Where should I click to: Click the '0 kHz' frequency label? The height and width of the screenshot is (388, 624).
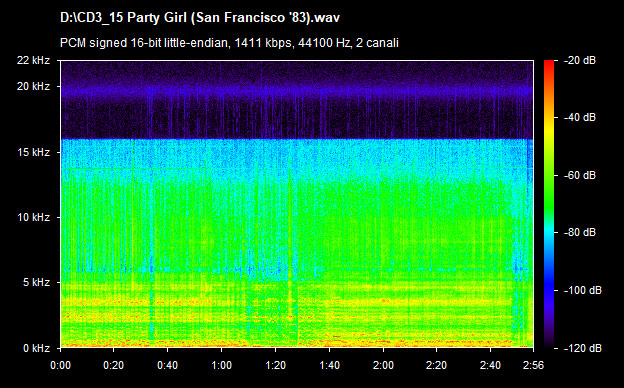[36, 348]
